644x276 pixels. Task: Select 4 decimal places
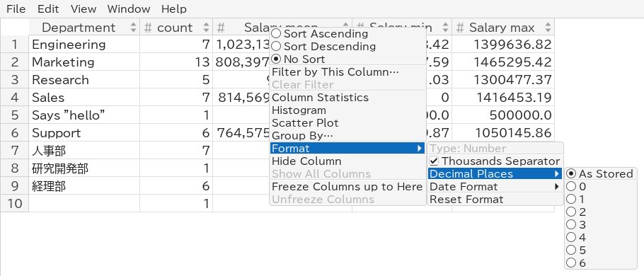[x=601, y=237]
